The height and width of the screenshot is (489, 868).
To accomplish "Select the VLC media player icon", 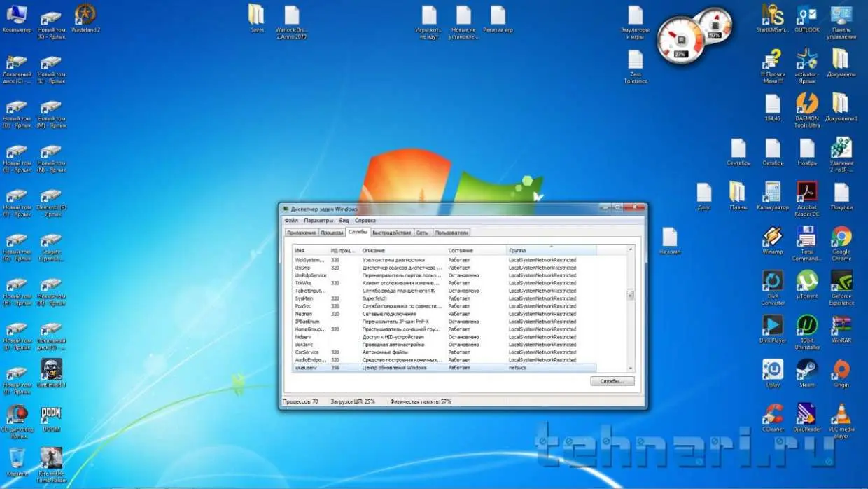I will tap(841, 421).
